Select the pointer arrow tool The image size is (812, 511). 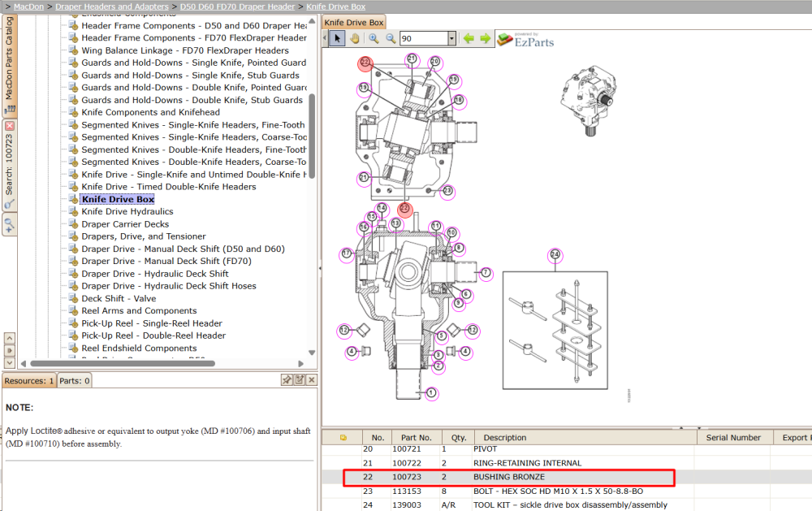[337, 38]
